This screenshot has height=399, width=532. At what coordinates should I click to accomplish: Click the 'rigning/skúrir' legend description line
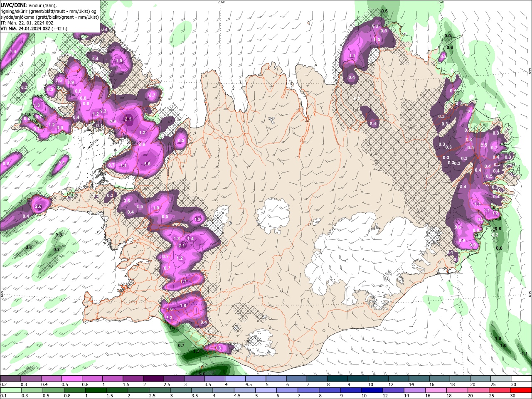49,11
